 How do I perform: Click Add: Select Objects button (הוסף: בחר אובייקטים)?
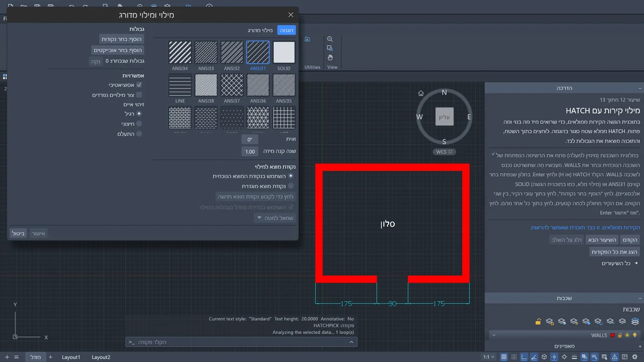[118, 50]
